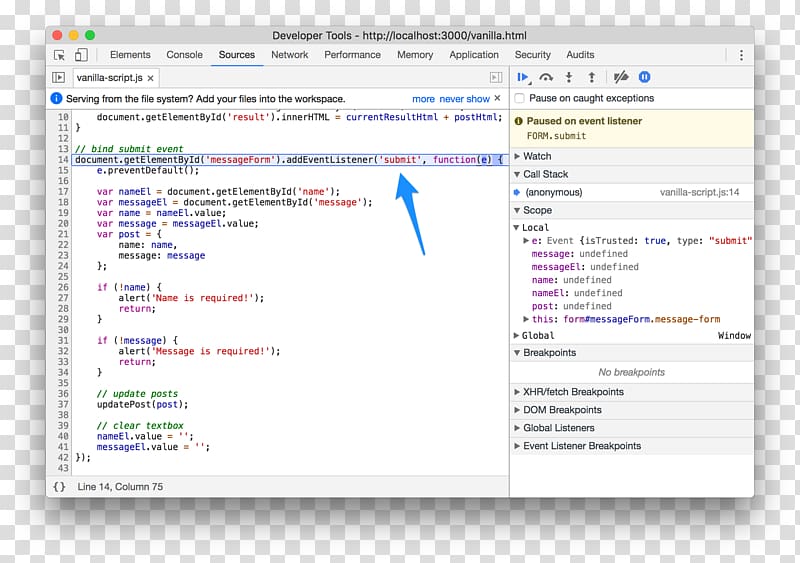The height and width of the screenshot is (563, 800).
Task: Deactivate all breakpoints
Action: 620,77
